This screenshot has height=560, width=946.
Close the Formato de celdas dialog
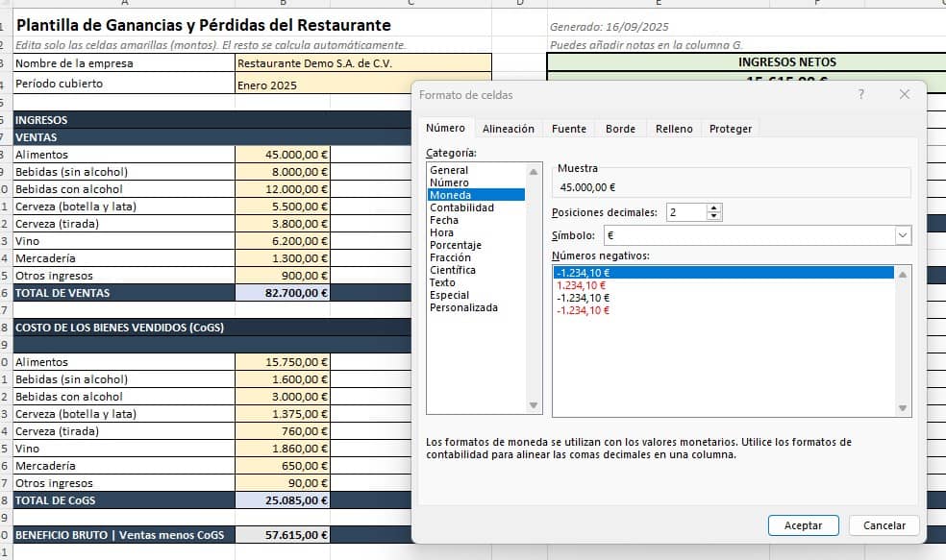pos(904,94)
